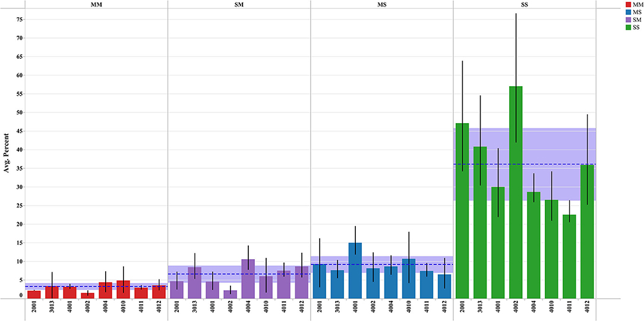Click the 4004 axis label under SM
This screenshot has height=321, width=644.
tap(248, 307)
